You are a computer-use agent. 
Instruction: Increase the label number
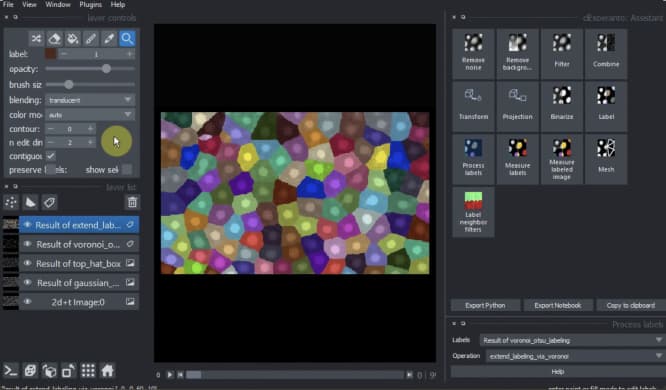(130, 54)
